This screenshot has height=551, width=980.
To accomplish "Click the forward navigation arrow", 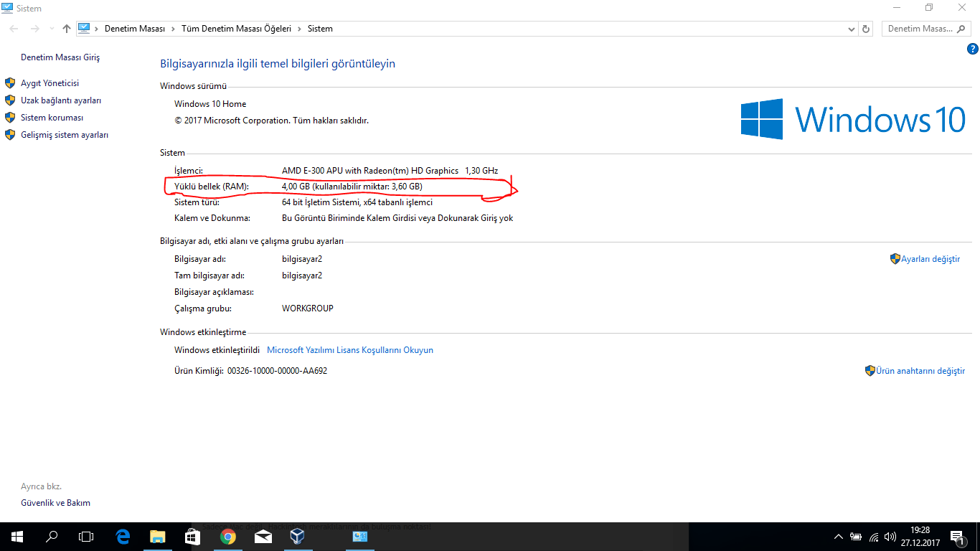I will tap(34, 29).
